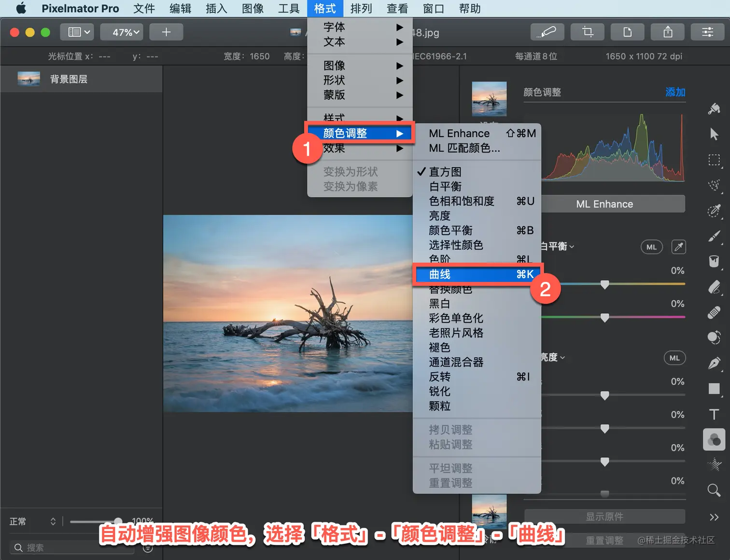Click the adjustment sliders toolbar icon
This screenshot has height=560, width=730.
[708, 32]
